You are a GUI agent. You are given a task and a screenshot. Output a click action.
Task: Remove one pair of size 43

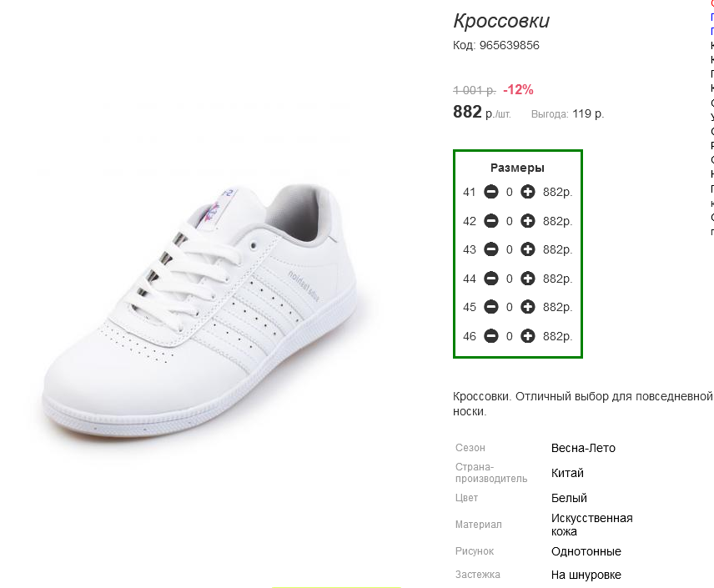pyautogui.click(x=491, y=249)
